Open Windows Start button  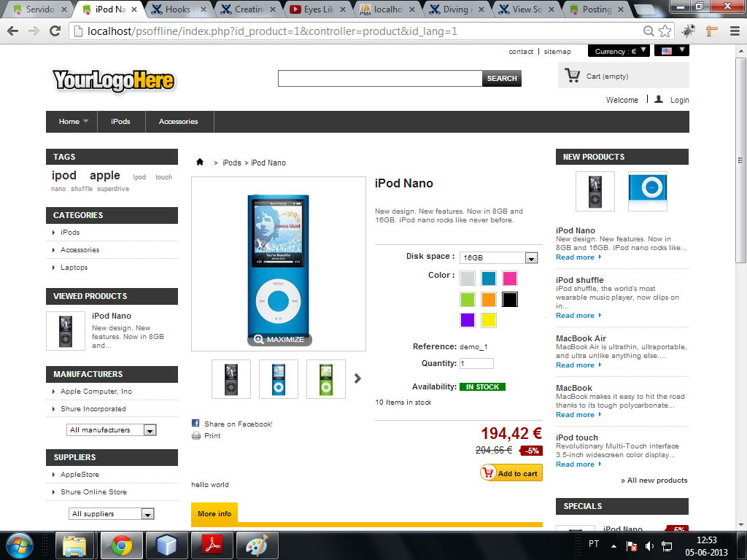[20, 545]
